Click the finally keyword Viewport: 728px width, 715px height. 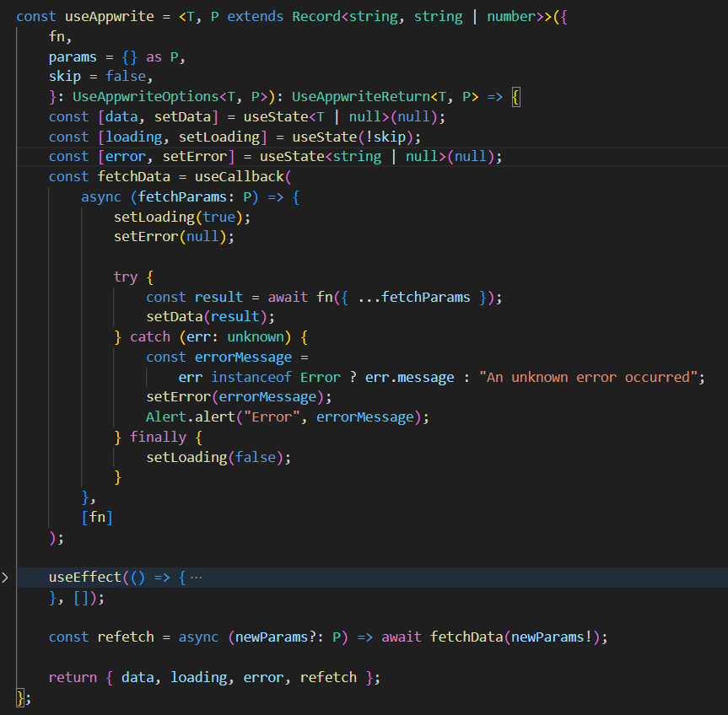click(158, 438)
